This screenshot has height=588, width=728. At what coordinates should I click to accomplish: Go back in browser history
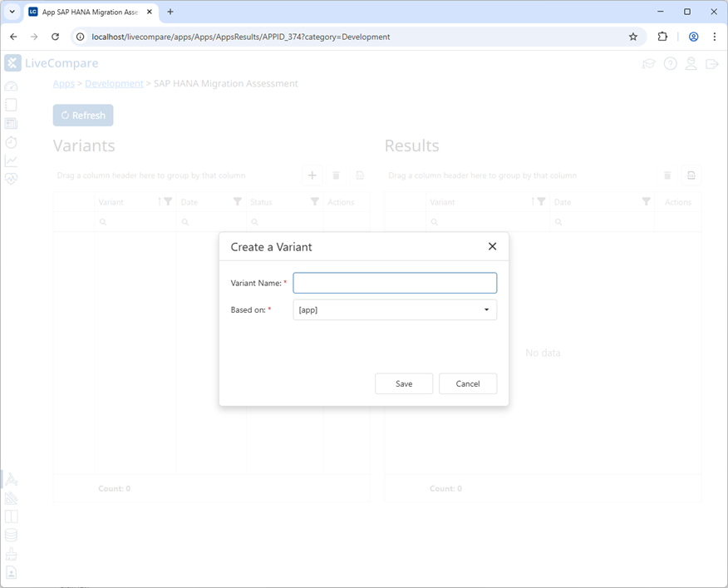click(13, 37)
